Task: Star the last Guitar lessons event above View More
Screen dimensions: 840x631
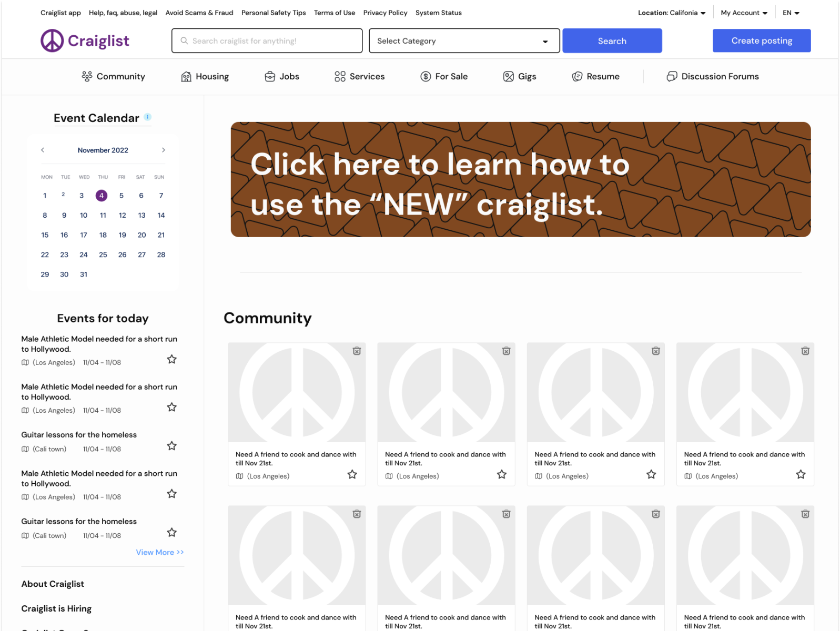Action: [171, 532]
